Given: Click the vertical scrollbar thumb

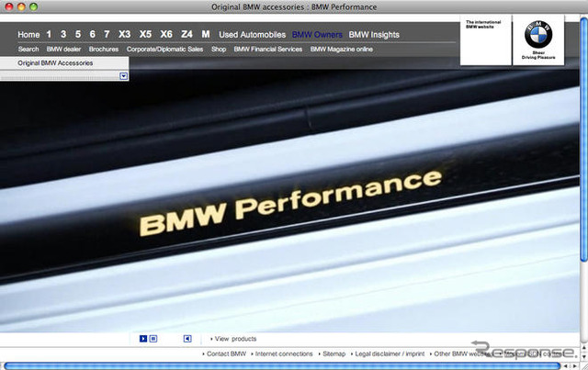Looking at the screenshot, I should click(x=584, y=139).
